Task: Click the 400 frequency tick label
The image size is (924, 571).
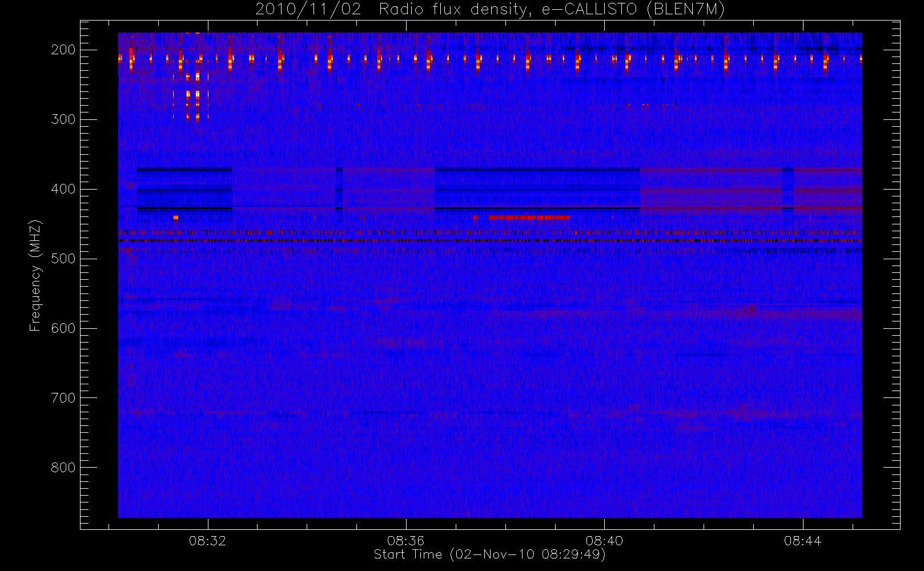Action: (63, 189)
